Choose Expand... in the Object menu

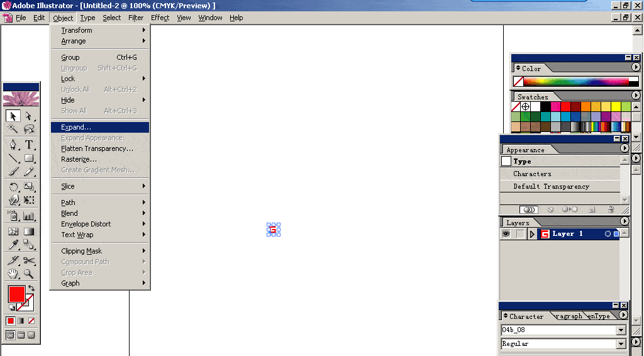point(100,127)
